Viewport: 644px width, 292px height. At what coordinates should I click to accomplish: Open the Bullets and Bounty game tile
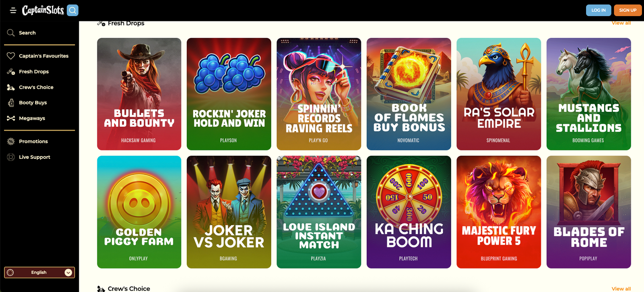139,94
